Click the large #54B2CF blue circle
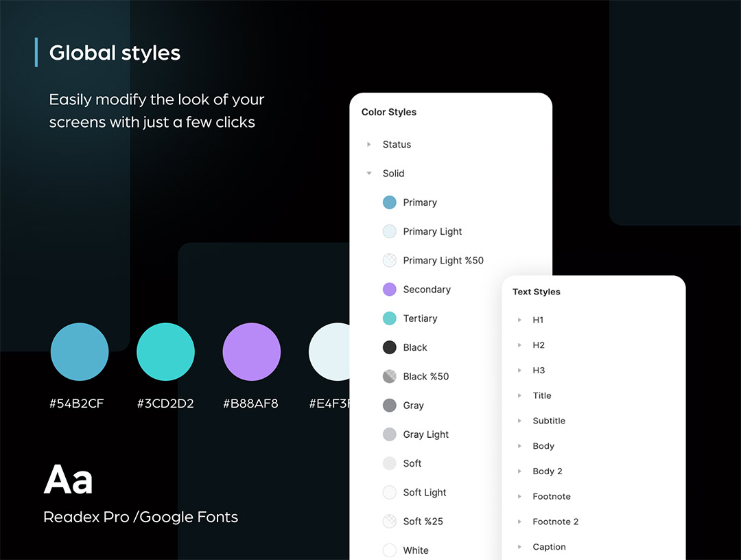 click(80, 352)
